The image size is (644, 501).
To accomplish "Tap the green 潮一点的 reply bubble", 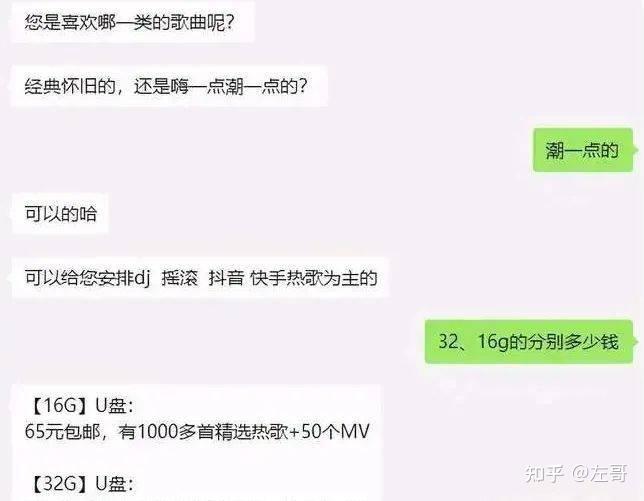I will coord(583,150).
